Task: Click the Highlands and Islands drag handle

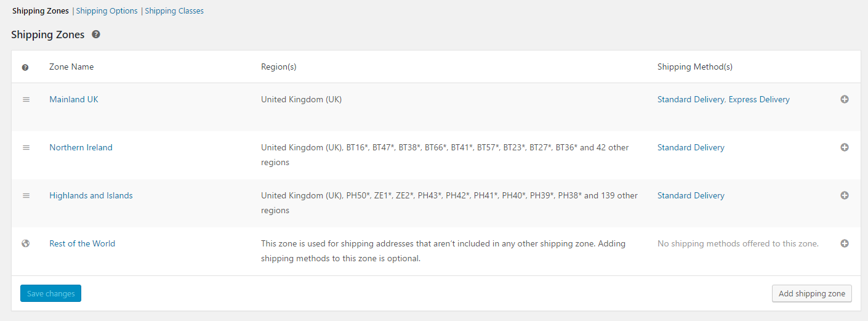Action: click(26, 195)
